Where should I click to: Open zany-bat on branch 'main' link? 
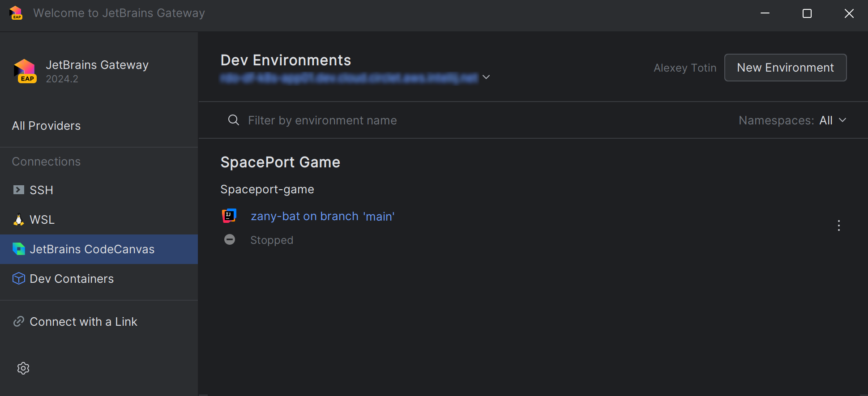coord(322,217)
